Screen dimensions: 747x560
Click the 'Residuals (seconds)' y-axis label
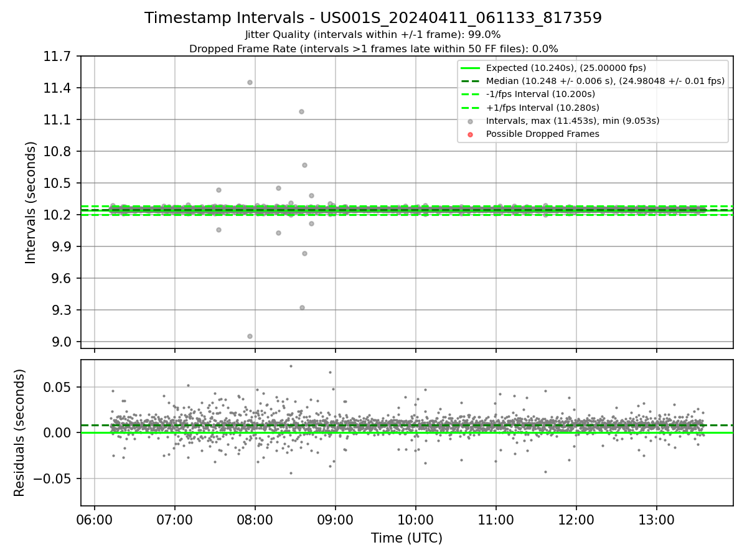click(x=20, y=432)
